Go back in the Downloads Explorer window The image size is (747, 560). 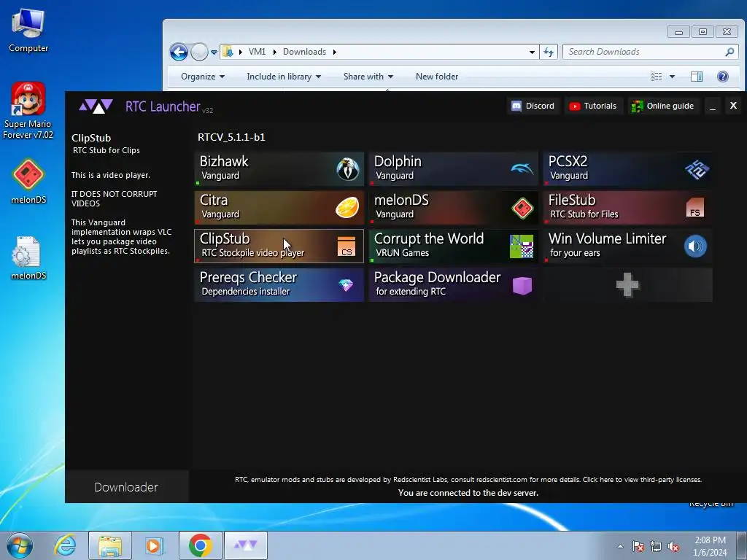tap(179, 52)
